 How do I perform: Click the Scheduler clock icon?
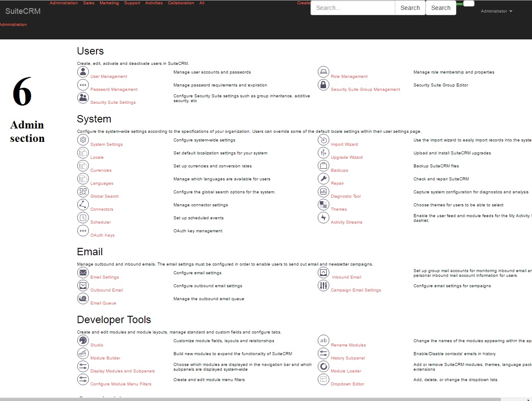pyautogui.click(x=83, y=218)
